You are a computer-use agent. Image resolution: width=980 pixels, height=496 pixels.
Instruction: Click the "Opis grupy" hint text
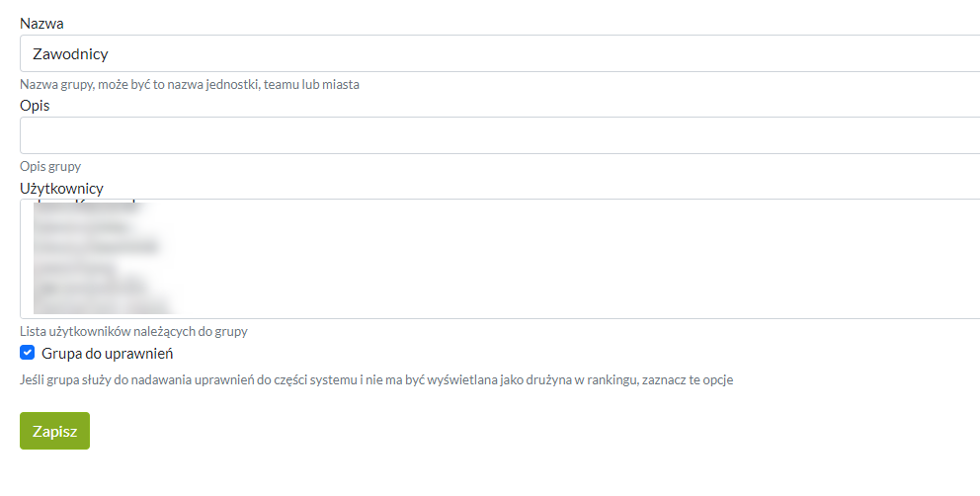click(50, 167)
